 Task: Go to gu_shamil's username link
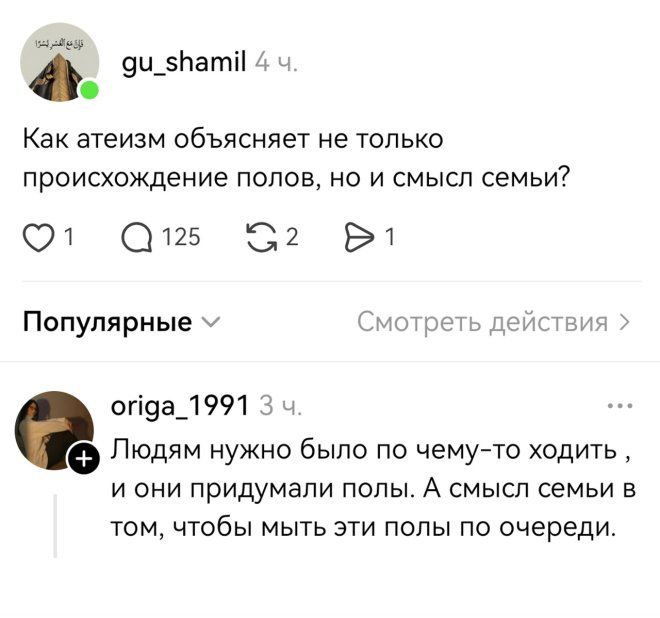[183, 63]
